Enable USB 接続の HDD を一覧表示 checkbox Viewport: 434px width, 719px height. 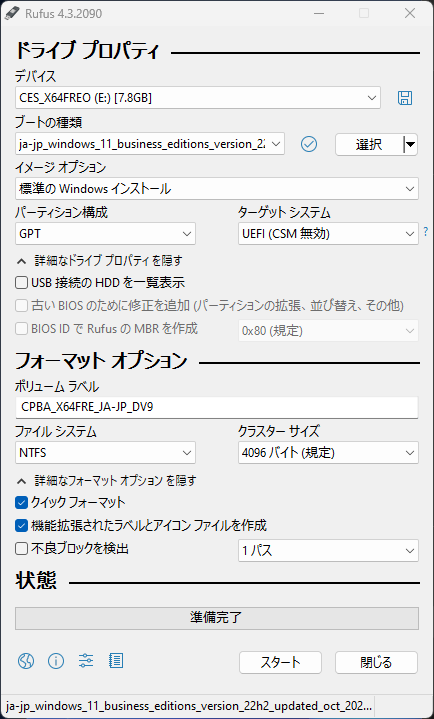pyautogui.click(x=22, y=283)
